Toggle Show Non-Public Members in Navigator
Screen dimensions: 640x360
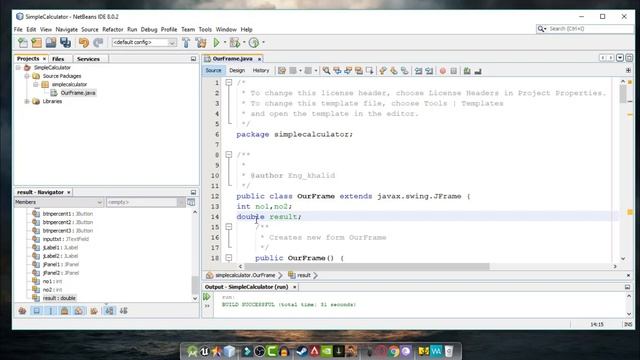click(x=64, y=311)
